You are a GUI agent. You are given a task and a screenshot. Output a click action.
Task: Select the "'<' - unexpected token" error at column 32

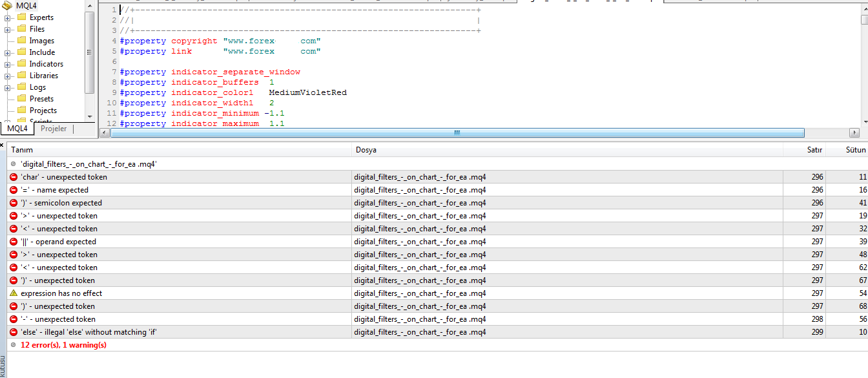tap(437, 229)
